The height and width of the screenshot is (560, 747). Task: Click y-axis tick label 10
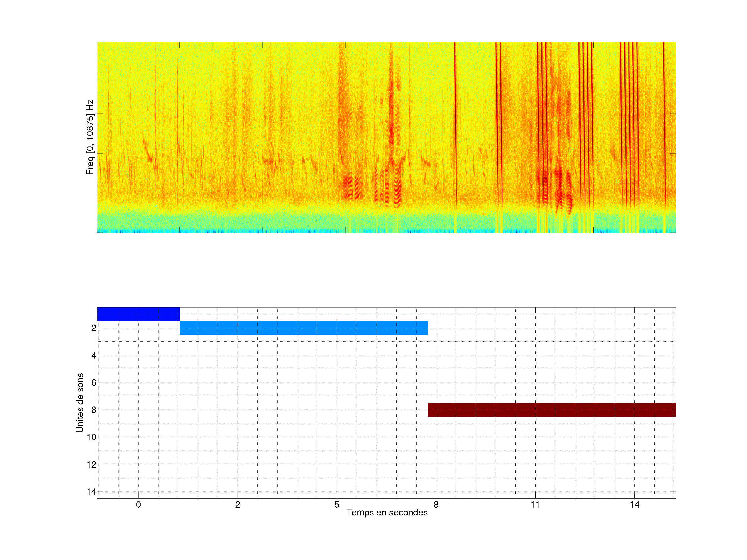point(92,437)
